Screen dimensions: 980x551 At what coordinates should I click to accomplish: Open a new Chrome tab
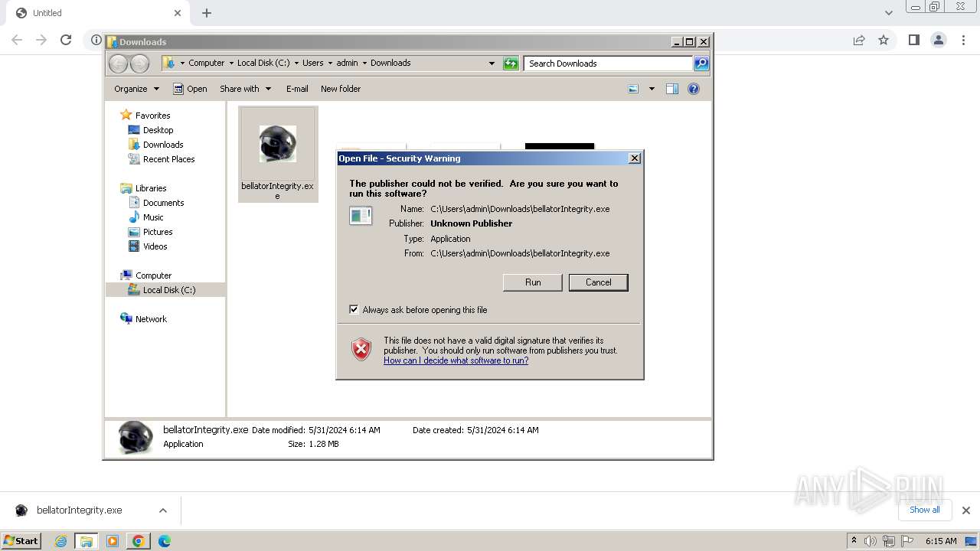pos(207,13)
